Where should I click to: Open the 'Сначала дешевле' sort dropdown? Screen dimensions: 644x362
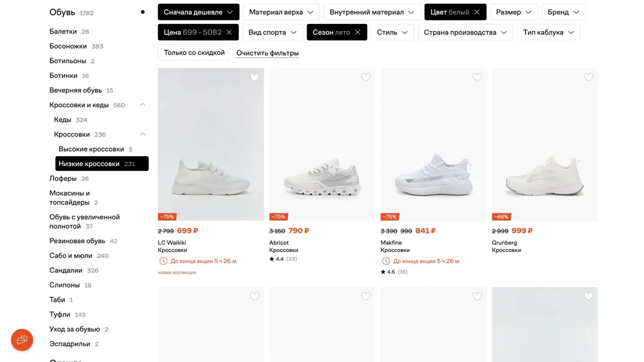(198, 12)
